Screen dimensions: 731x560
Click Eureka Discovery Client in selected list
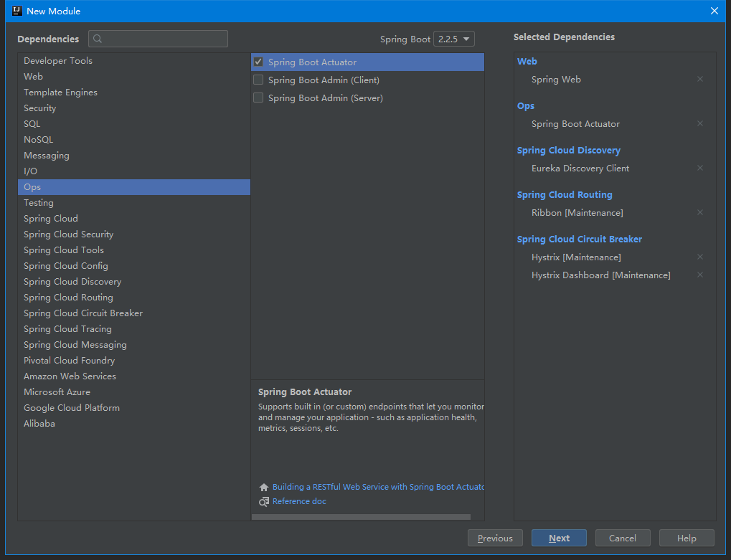[x=580, y=169]
